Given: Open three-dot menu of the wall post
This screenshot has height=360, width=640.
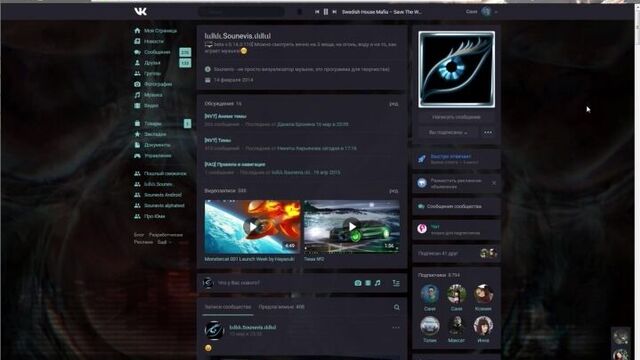Looking at the screenshot, I should click(x=396, y=327).
